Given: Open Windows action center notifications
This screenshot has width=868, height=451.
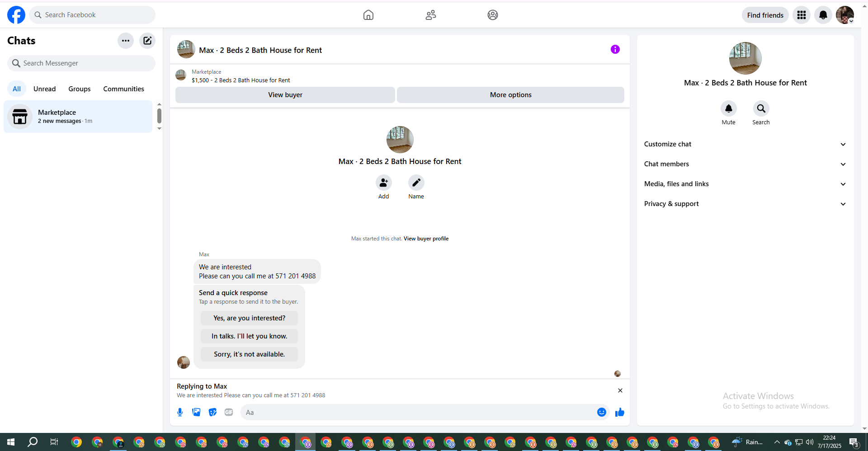Looking at the screenshot, I should coord(854,442).
